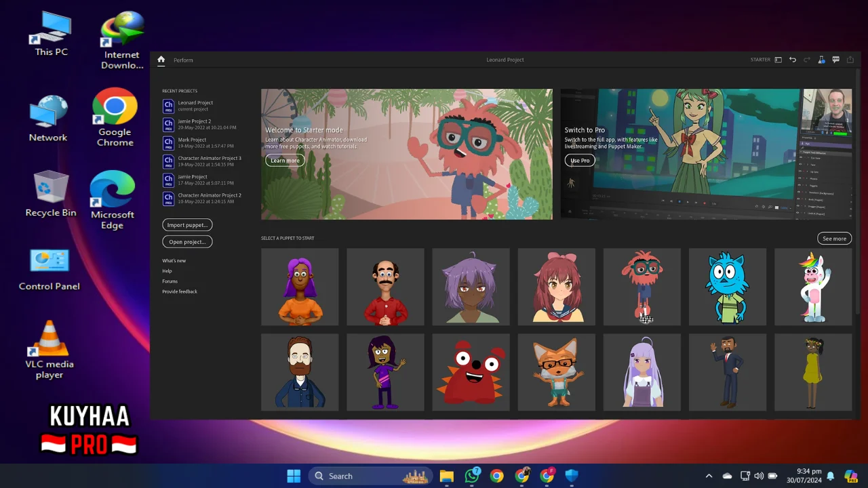Select the waving man in suit puppet
This screenshot has height=488, width=868.
(728, 372)
